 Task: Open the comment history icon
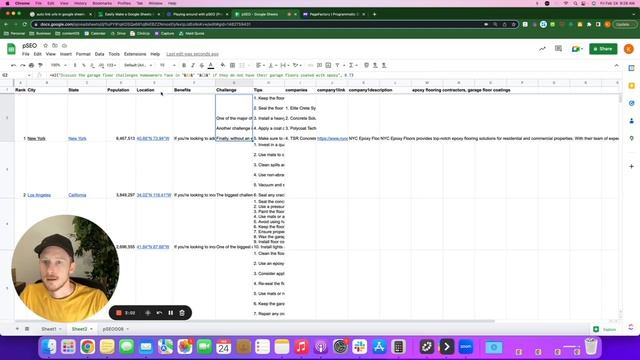point(558,49)
